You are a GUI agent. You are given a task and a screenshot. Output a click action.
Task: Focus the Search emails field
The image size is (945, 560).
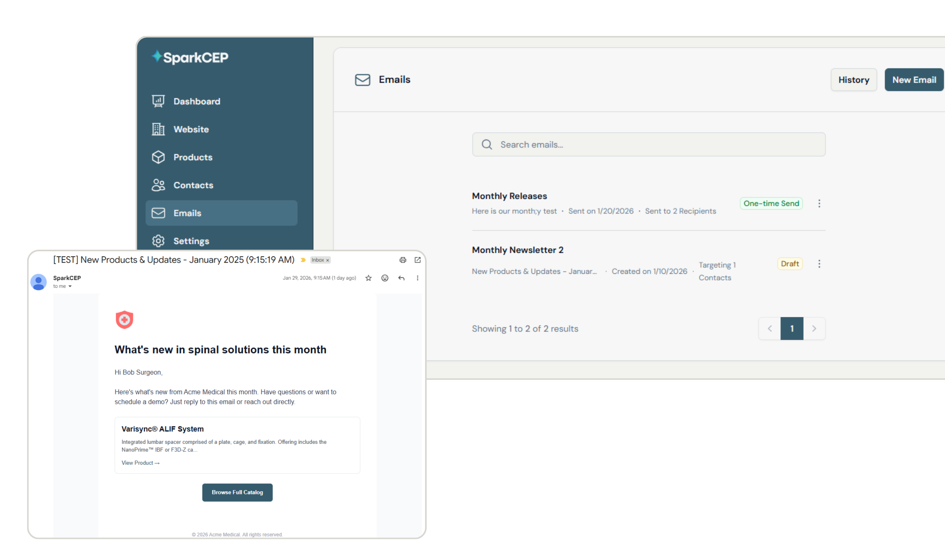click(649, 144)
